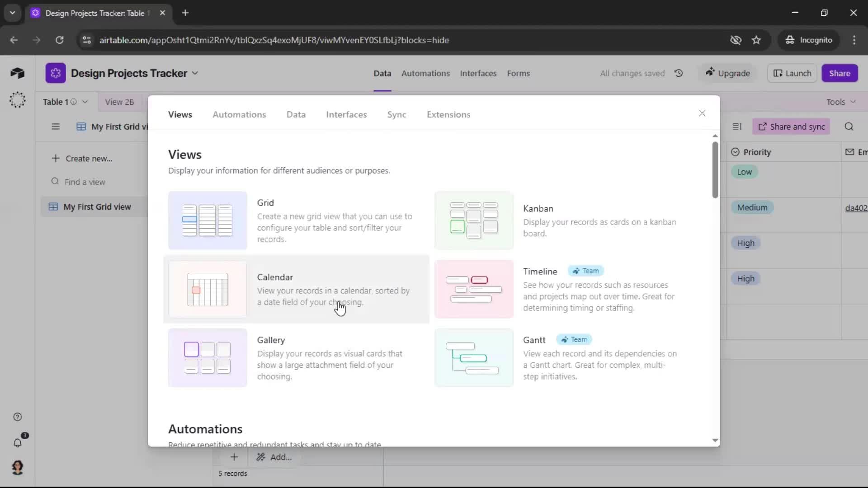Click the loading spinner icon in left sidebar

point(18,100)
